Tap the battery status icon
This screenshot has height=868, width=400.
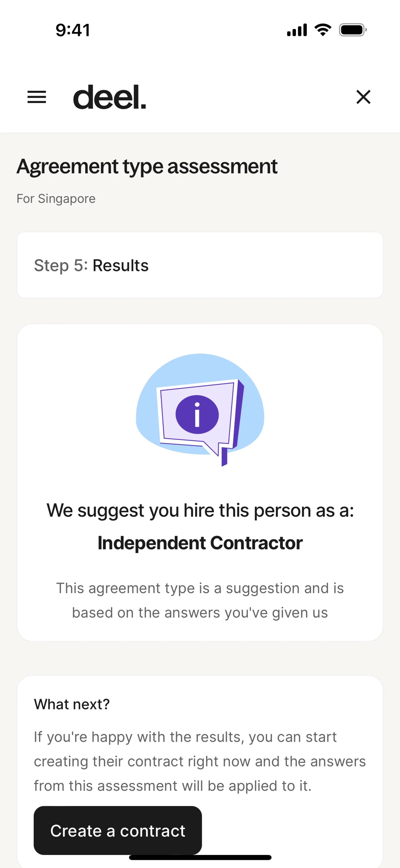(x=353, y=30)
